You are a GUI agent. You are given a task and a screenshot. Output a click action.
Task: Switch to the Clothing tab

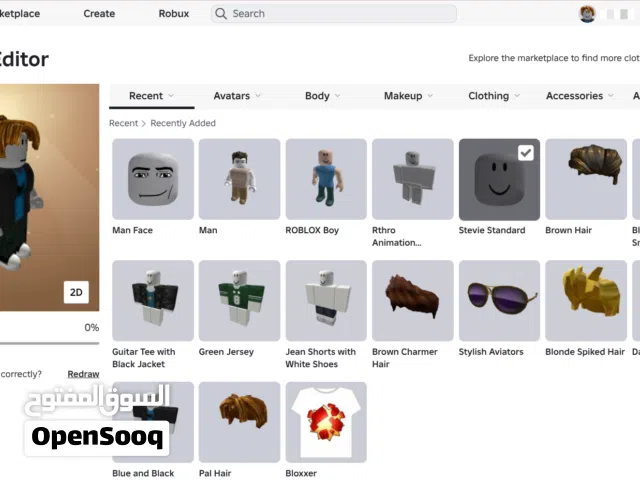pyautogui.click(x=494, y=96)
